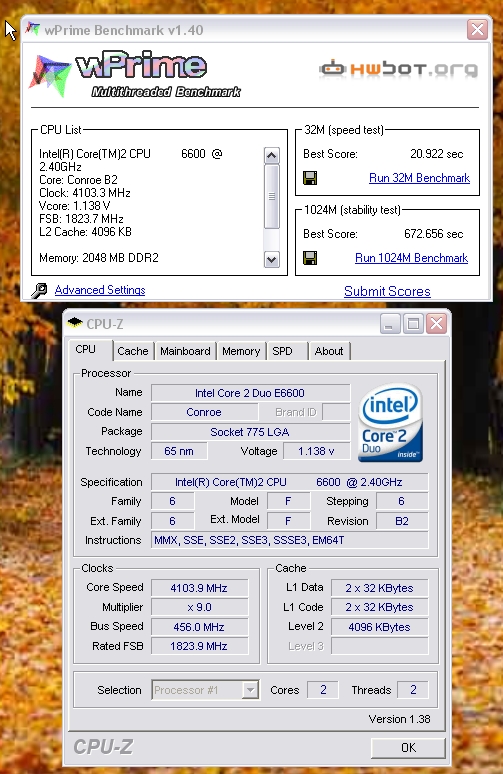The height and width of the screenshot is (774, 503).
Task: Switch to the Cache tab
Action: point(133,351)
